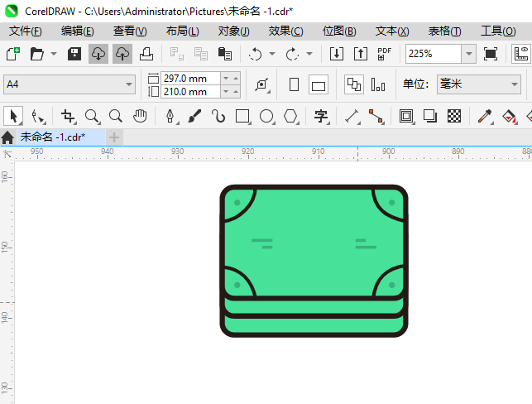The image size is (532, 404).
Task: Open the A4 page size dropdown
Action: click(x=128, y=84)
